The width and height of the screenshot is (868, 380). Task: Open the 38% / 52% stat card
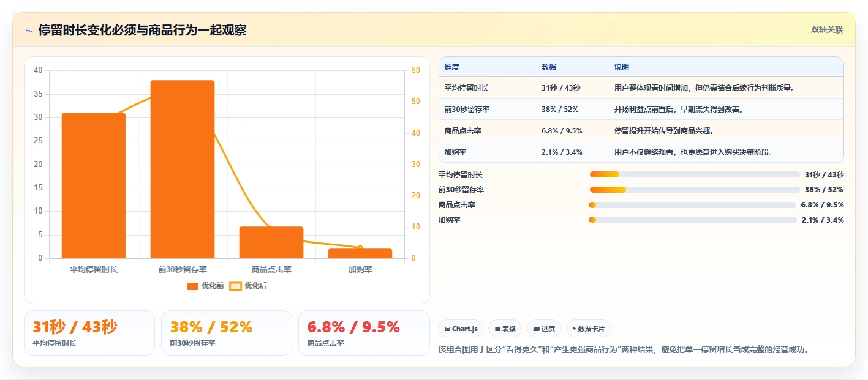[x=227, y=333]
